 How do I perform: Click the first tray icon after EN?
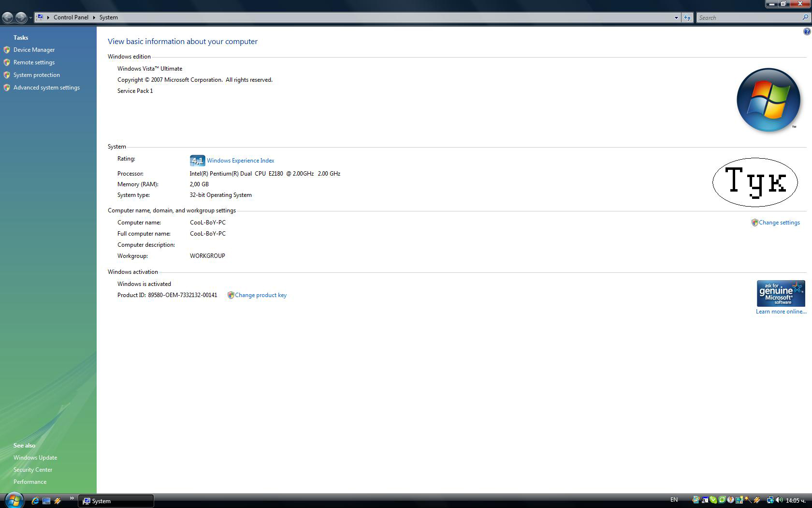[696, 500]
